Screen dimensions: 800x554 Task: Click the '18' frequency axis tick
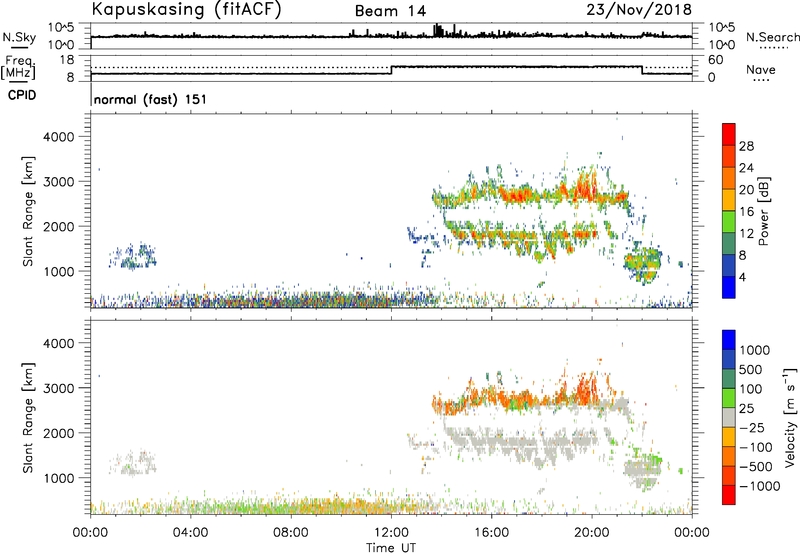pos(66,60)
